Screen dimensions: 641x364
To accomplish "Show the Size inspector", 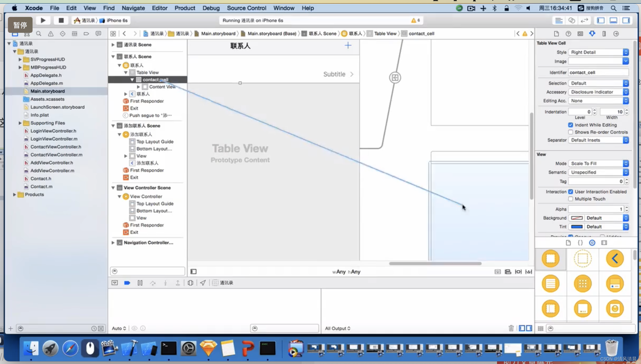I will coord(604,34).
